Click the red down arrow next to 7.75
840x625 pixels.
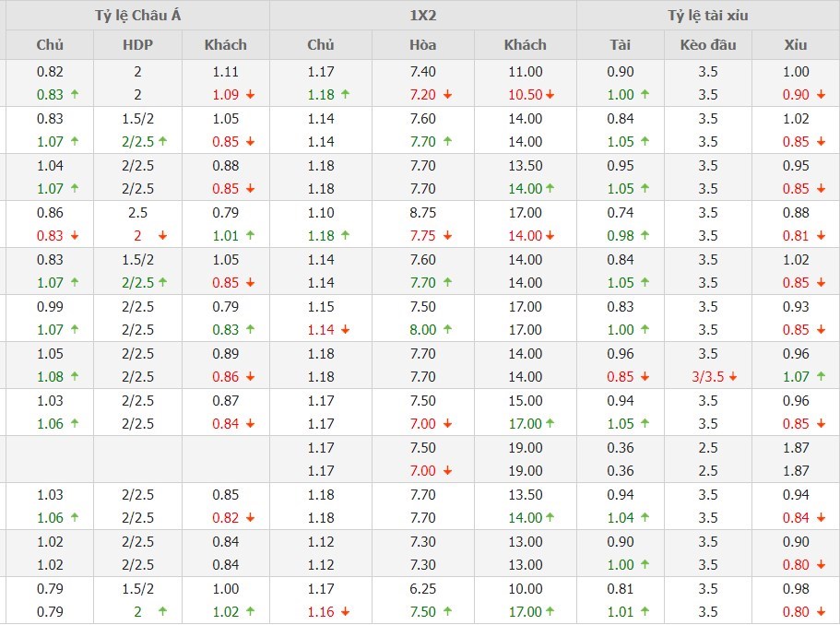[x=447, y=236]
